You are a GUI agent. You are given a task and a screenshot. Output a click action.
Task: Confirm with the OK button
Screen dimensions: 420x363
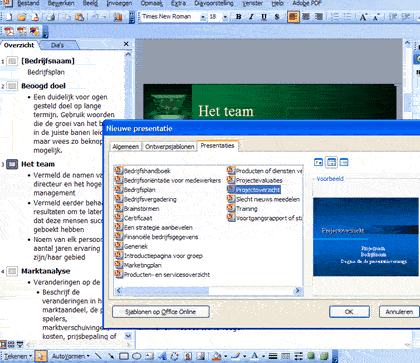click(349, 312)
